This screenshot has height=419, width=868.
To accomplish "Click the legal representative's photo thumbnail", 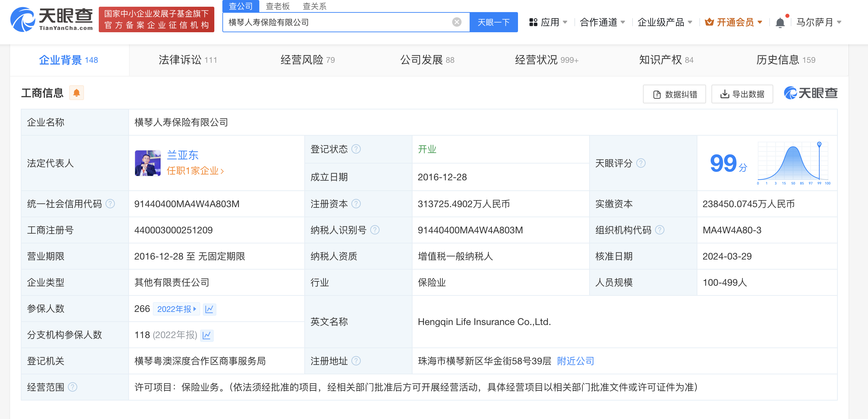I will (x=147, y=163).
